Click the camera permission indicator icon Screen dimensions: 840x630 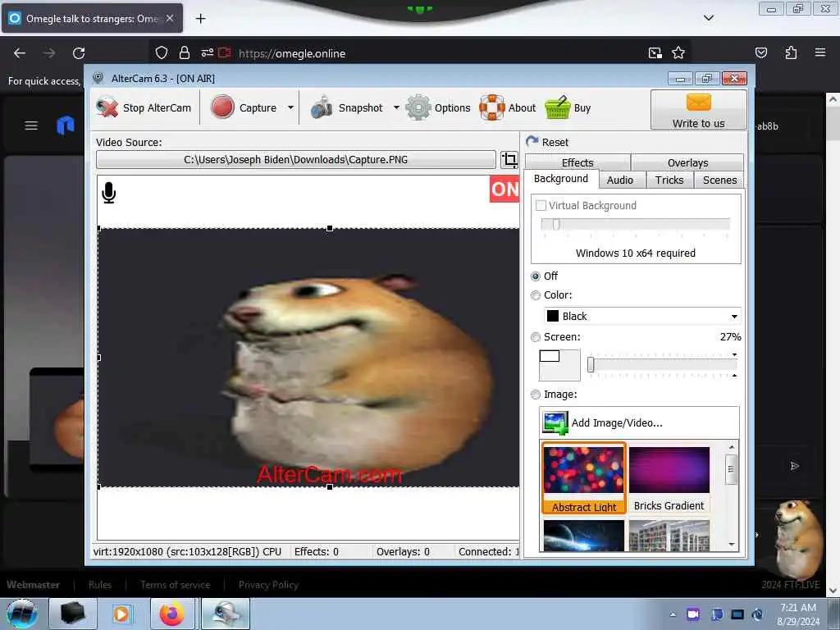point(225,52)
